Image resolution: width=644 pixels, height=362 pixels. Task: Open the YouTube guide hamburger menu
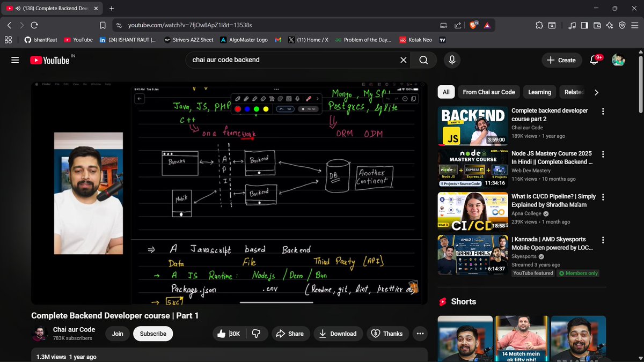(x=15, y=60)
